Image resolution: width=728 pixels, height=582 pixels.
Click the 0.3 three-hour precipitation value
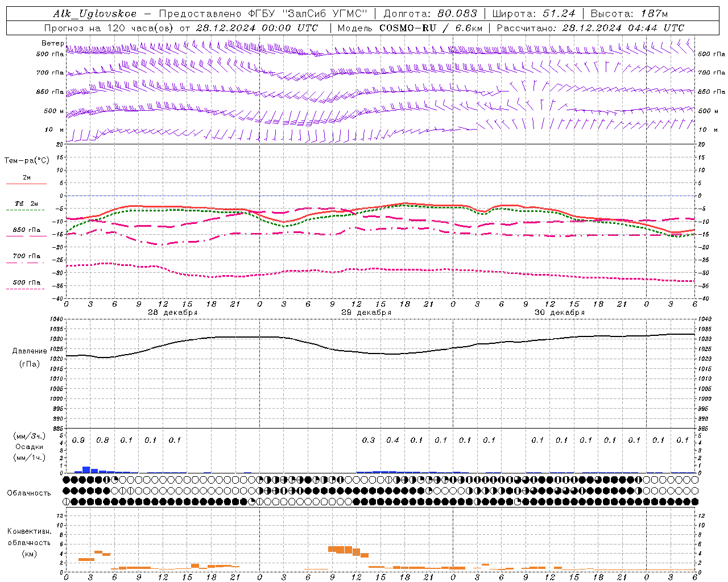369,440
